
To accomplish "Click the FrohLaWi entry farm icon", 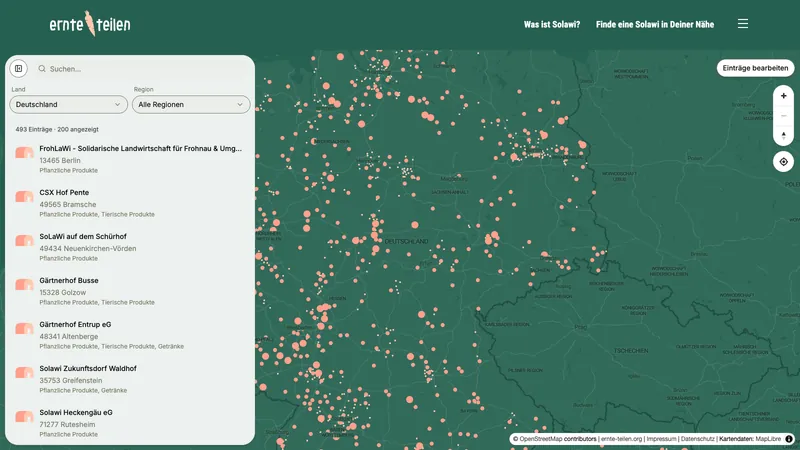I will tap(24, 153).
